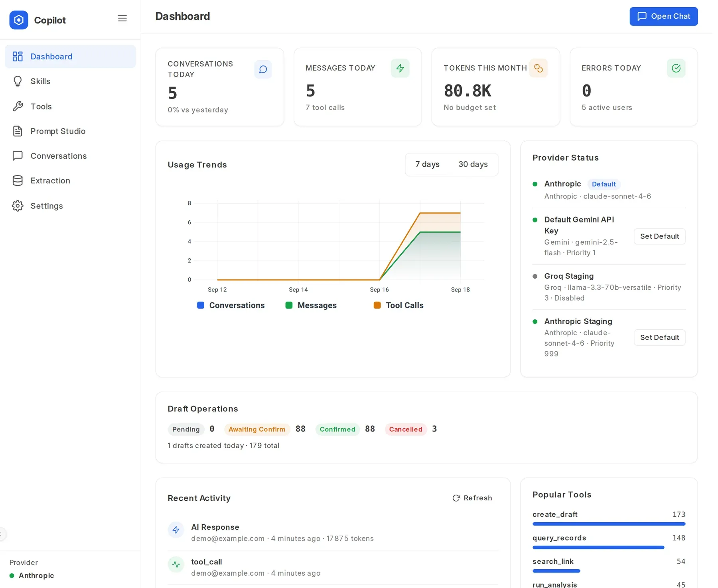Go to the Extraction section
The image size is (718, 588).
pyautogui.click(x=70, y=181)
